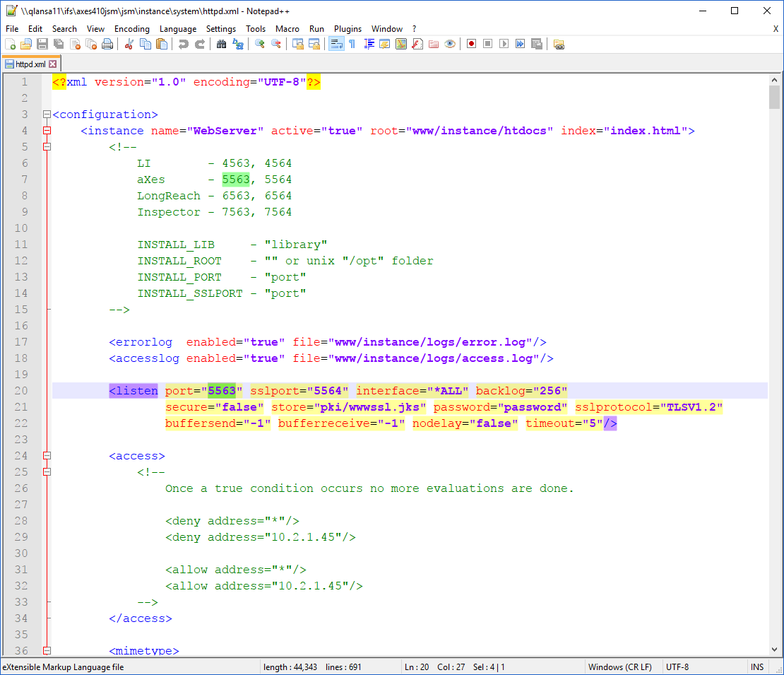Open the Find dialog via toolbar binoculars icon

(x=222, y=44)
